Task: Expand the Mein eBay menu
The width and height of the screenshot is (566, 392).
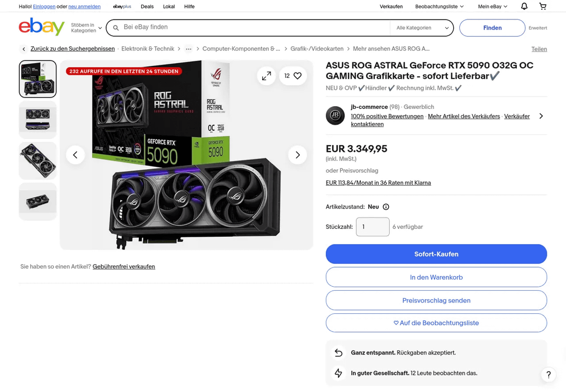Action: click(492, 7)
